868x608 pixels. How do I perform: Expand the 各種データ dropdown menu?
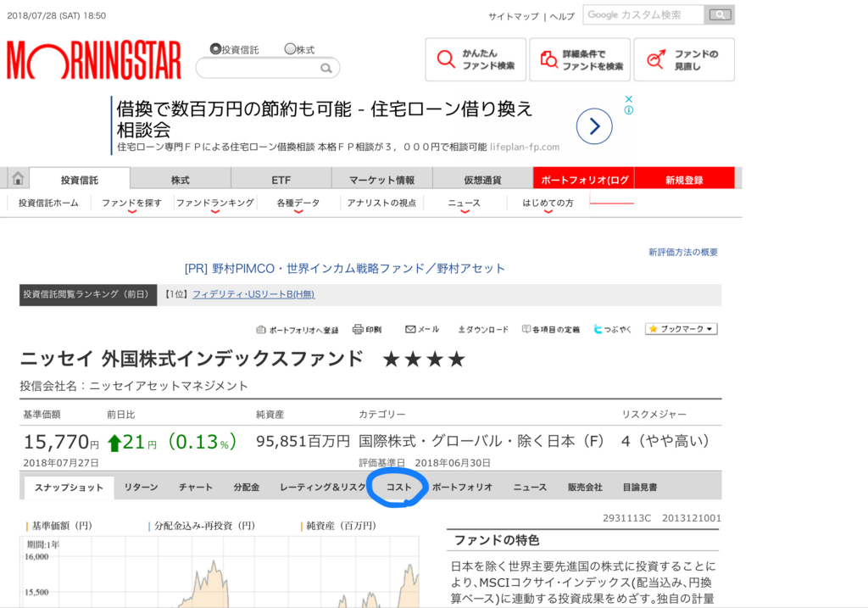pyautogui.click(x=298, y=204)
